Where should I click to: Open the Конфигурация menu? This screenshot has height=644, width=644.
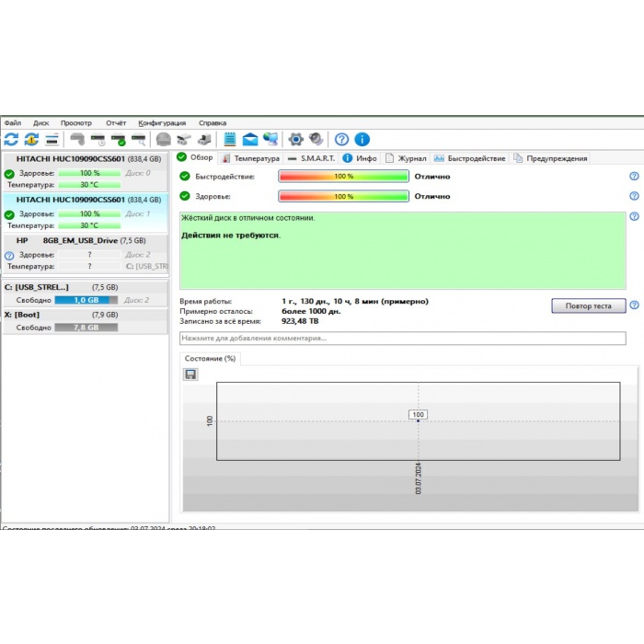[162, 122]
